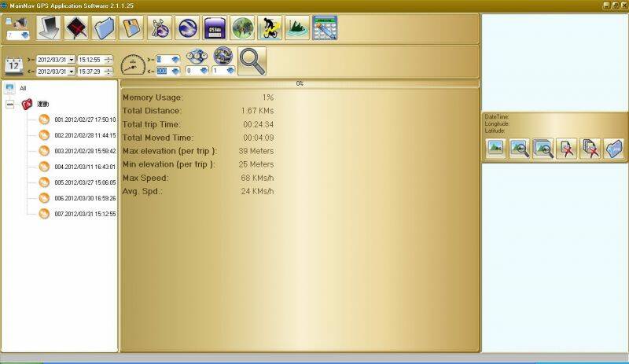Click the 0% progress bar
Image resolution: width=629 pixels, height=364 pixels.
point(300,83)
